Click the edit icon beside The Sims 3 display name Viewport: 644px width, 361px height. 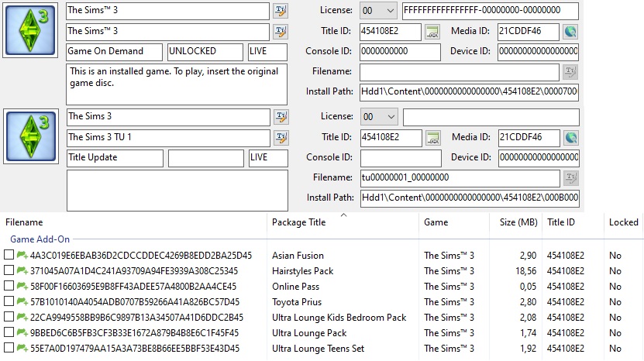[x=281, y=117]
